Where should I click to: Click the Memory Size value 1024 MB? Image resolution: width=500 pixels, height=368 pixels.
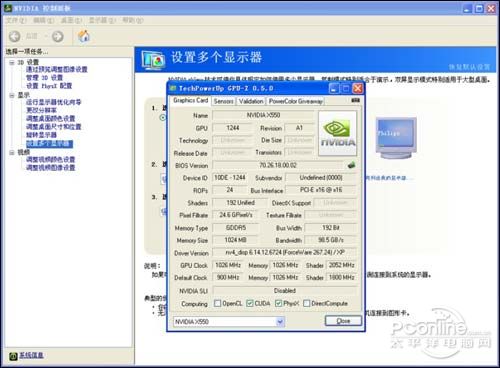coord(236,240)
